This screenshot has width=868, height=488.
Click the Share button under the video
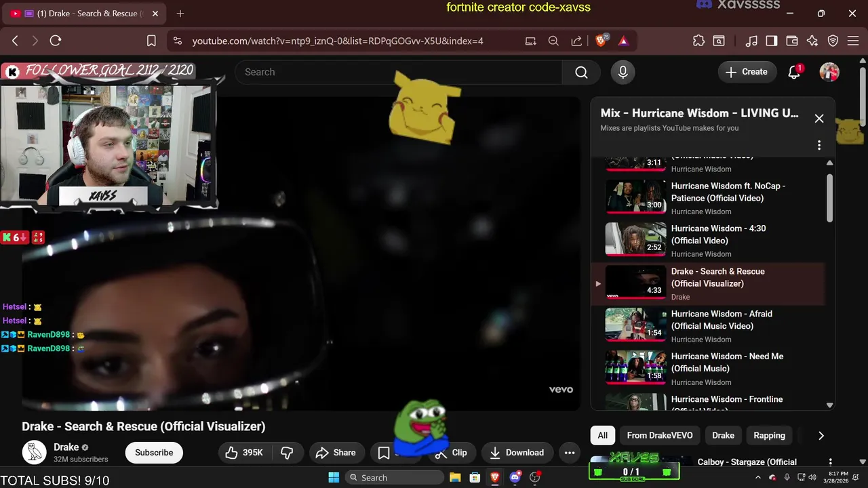tap(337, 453)
